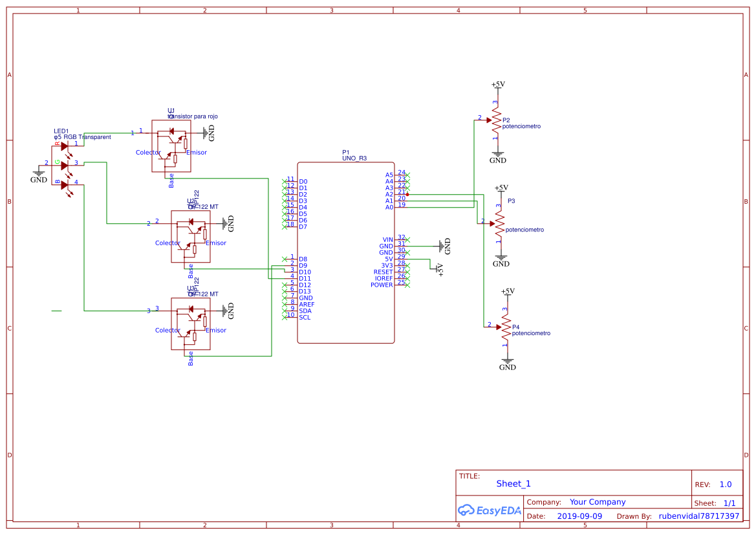Click the 'D10' pin label on UNO
The image size is (756, 535).
(305, 272)
